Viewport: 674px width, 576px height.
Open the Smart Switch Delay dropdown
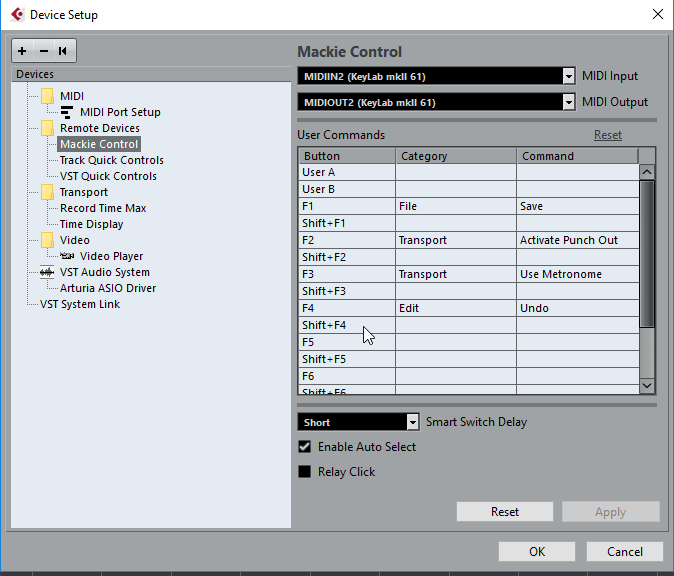[412, 422]
